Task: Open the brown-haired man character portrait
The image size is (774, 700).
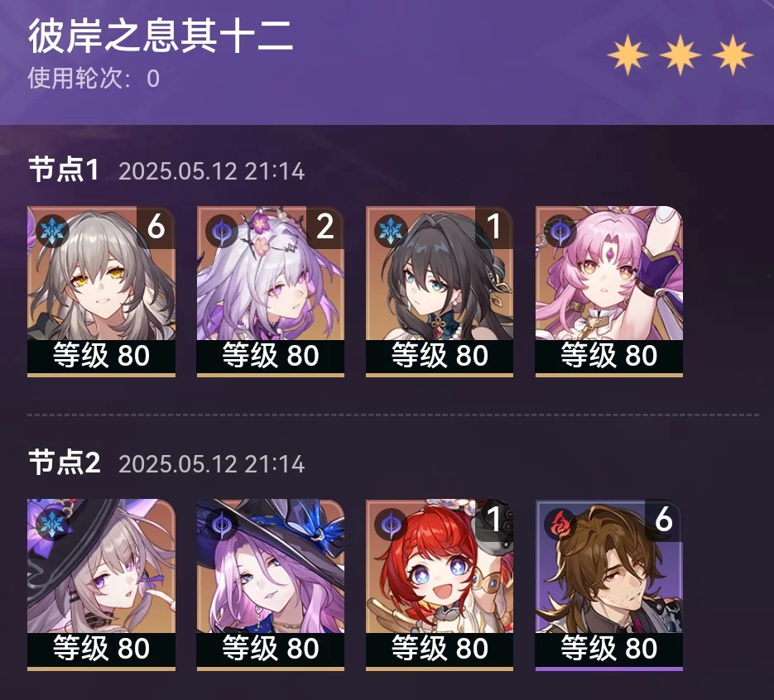Action: click(609, 584)
